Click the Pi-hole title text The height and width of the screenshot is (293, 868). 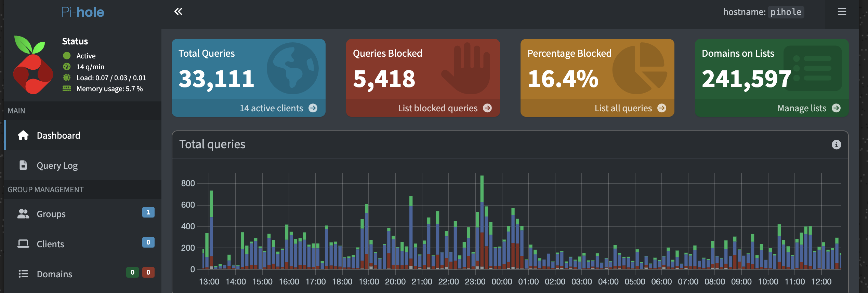[x=82, y=12]
